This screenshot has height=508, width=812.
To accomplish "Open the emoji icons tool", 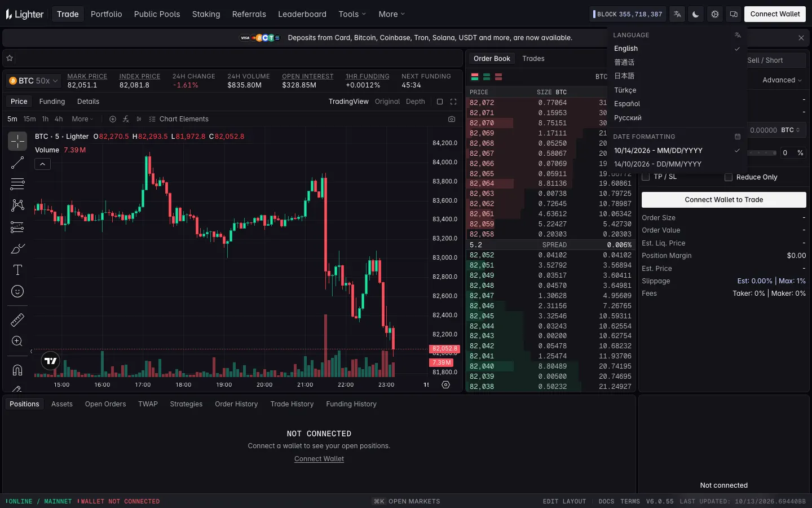I will (x=17, y=291).
